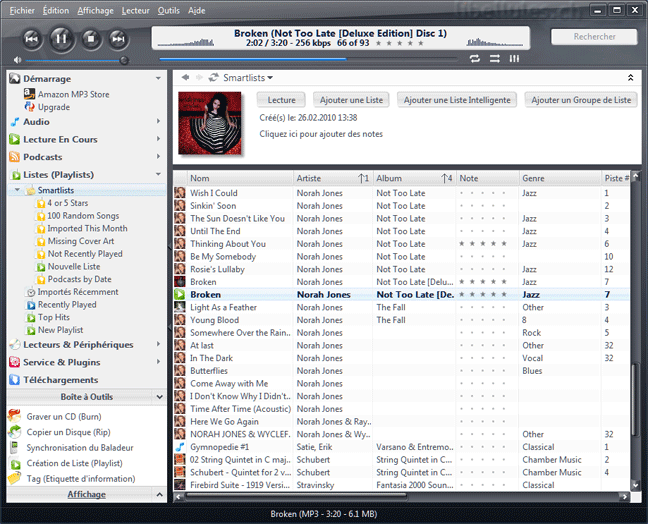Screen dimensions: 648x524
Task: Adjust the volume slider handle
Action: (124, 60)
